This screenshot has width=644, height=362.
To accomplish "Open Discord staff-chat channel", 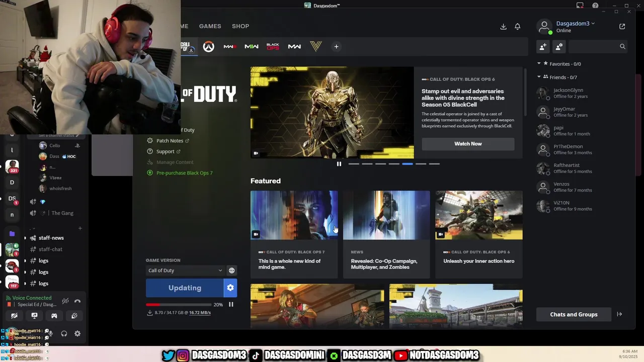I will (x=50, y=249).
